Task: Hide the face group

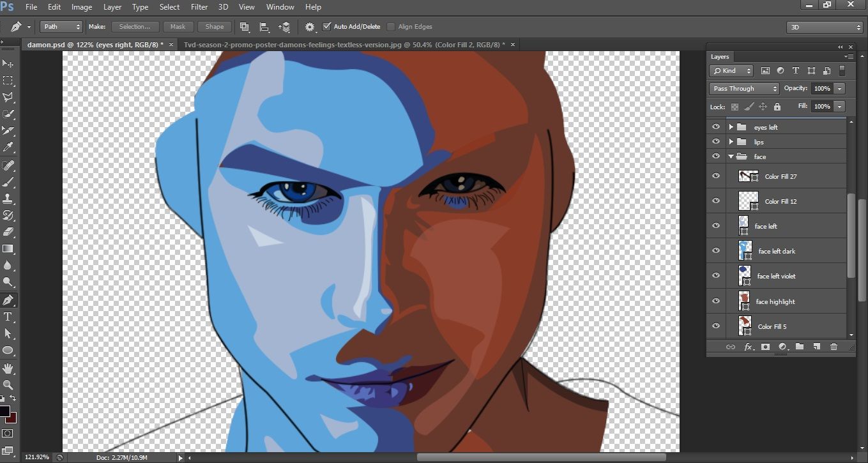Action: coord(716,156)
